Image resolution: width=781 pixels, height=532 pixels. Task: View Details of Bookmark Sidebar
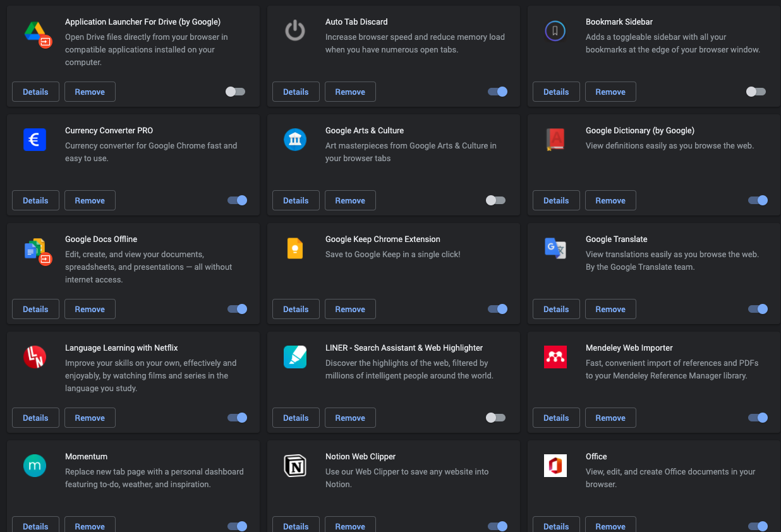[x=556, y=92]
